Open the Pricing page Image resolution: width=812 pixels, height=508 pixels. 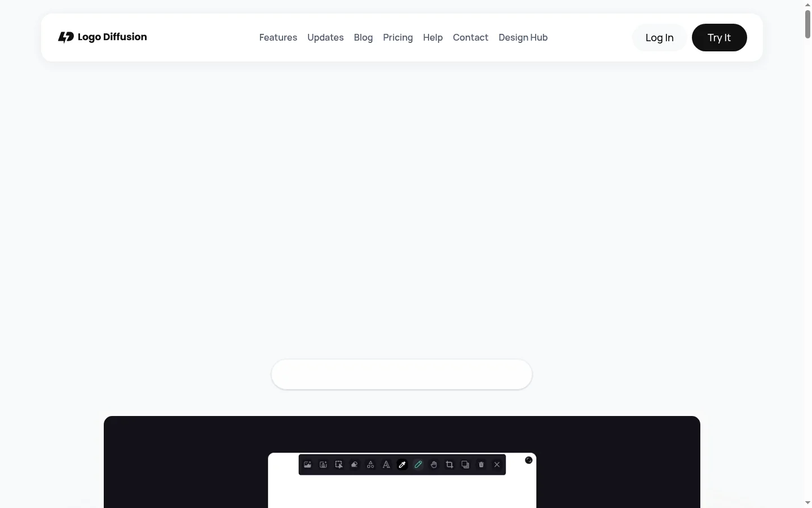click(x=398, y=37)
